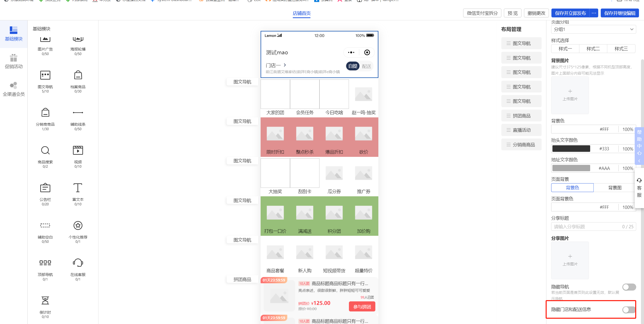Open the 背景色 #FFF color swatch
This screenshot has width=644, height=324.
click(571, 129)
